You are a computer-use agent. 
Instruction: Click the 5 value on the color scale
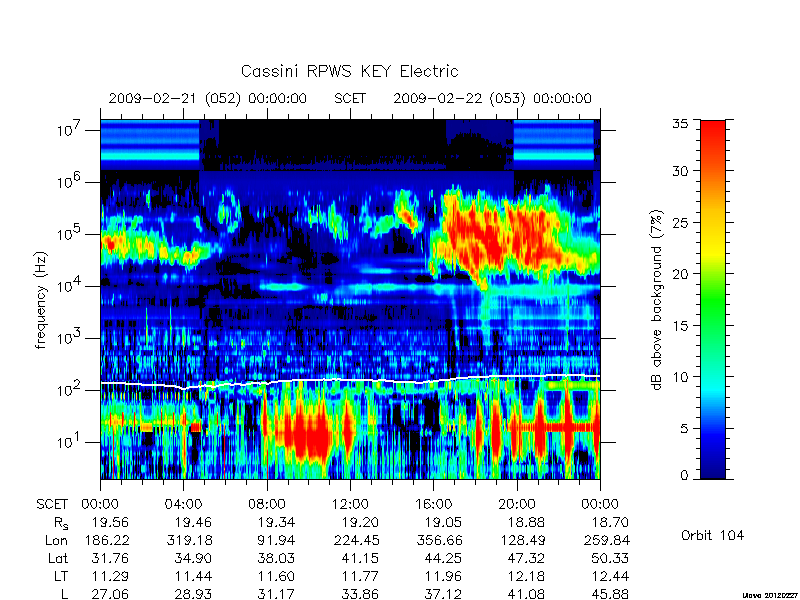click(x=684, y=428)
